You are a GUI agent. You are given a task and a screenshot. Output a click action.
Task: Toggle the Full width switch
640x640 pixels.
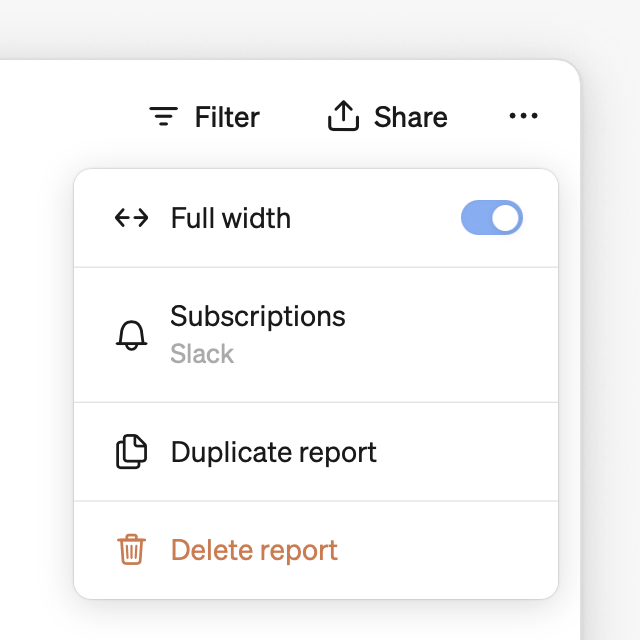(492, 218)
